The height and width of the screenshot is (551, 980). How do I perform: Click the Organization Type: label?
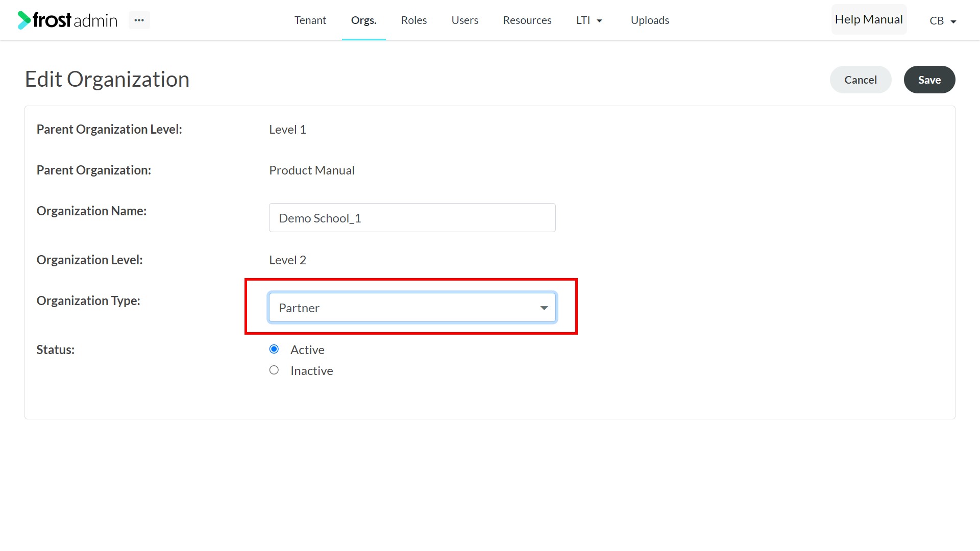click(88, 300)
